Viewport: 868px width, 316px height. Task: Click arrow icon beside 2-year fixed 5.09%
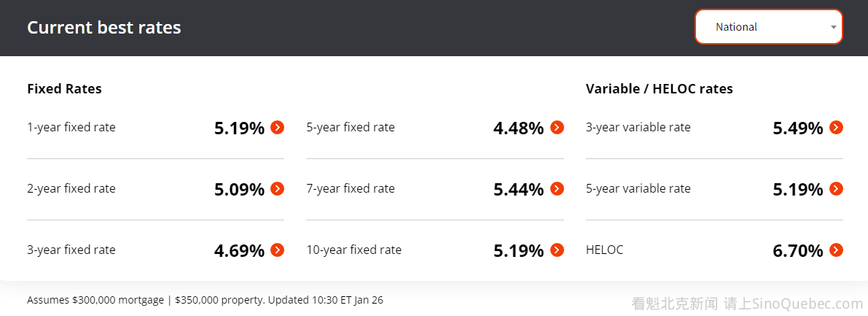[x=277, y=189]
